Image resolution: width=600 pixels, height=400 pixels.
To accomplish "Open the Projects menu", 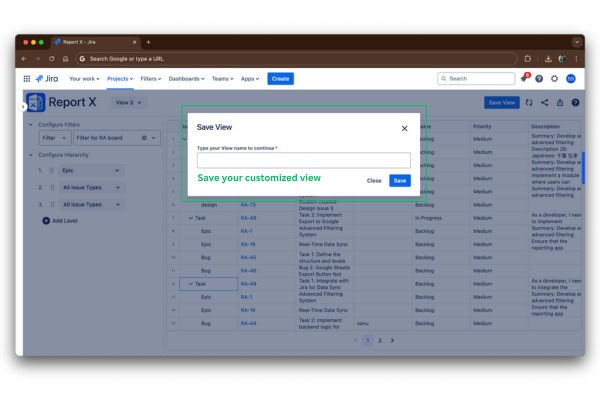I will pyautogui.click(x=120, y=79).
